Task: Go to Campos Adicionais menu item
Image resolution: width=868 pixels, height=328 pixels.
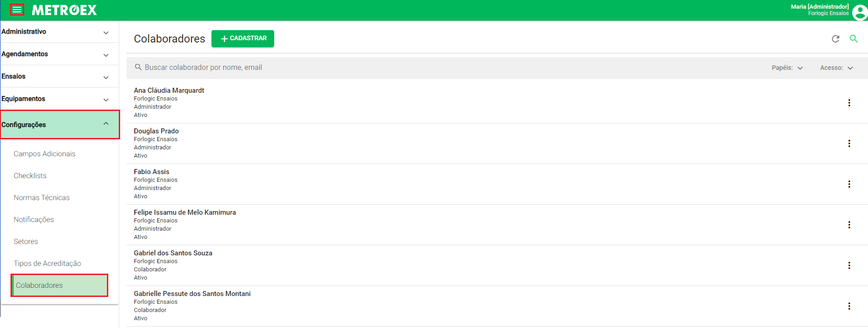Action: pyautogui.click(x=44, y=154)
